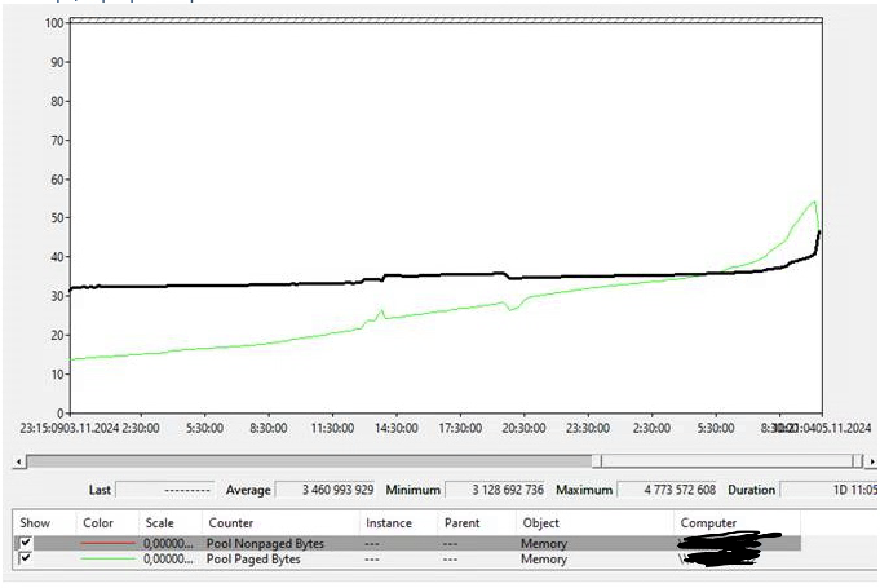Viewport: 880px width, 588px height.
Task: Click the Last value field
Action: click(165, 490)
